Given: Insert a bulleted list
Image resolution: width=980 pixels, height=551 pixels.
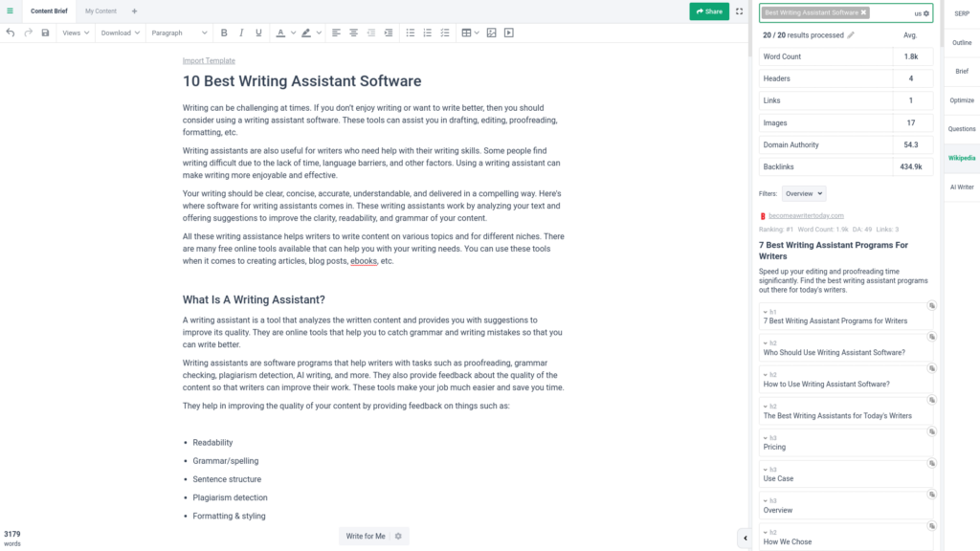Looking at the screenshot, I should (x=411, y=33).
